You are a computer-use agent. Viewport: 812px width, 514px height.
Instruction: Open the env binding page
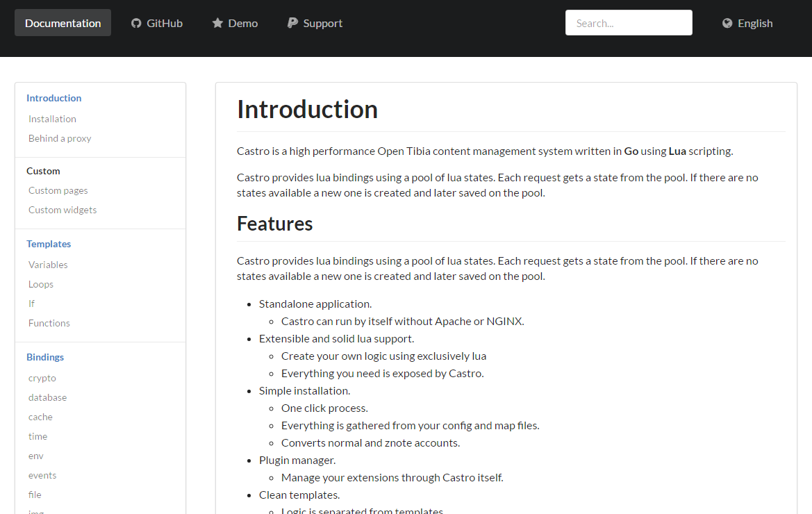click(35, 456)
